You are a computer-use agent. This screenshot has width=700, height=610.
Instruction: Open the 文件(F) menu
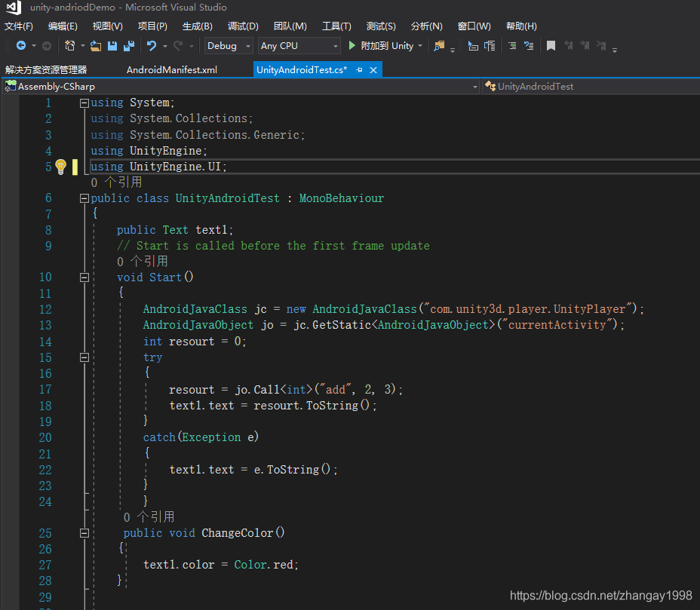pos(19,26)
